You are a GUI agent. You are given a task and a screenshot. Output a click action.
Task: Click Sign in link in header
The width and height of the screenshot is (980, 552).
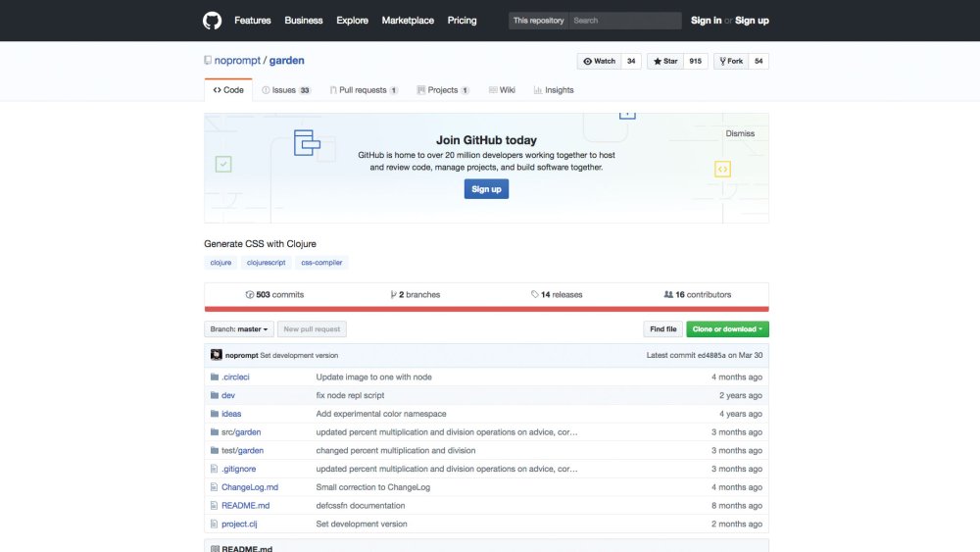[x=706, y=21]
